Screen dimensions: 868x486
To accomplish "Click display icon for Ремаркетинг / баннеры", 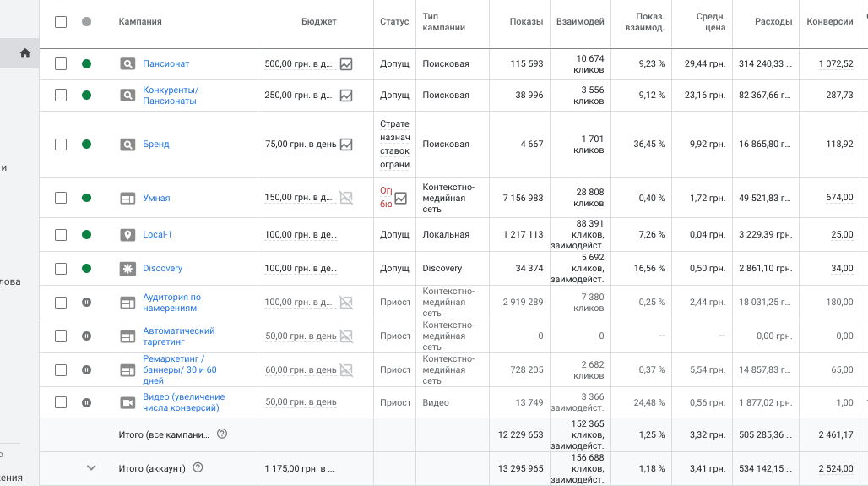I will click(x=127, y=370).
